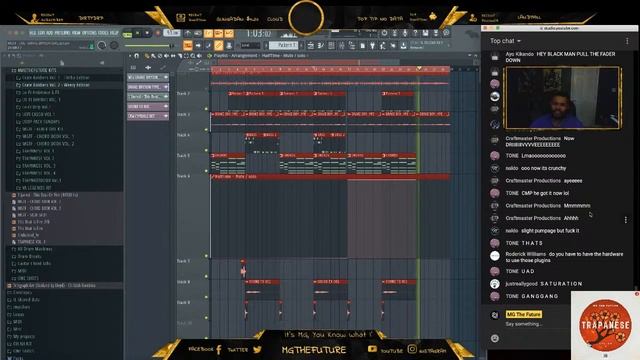Open the third picker clip's dropdown arrow
640x360 pixels.
click(x=166, y=97)
